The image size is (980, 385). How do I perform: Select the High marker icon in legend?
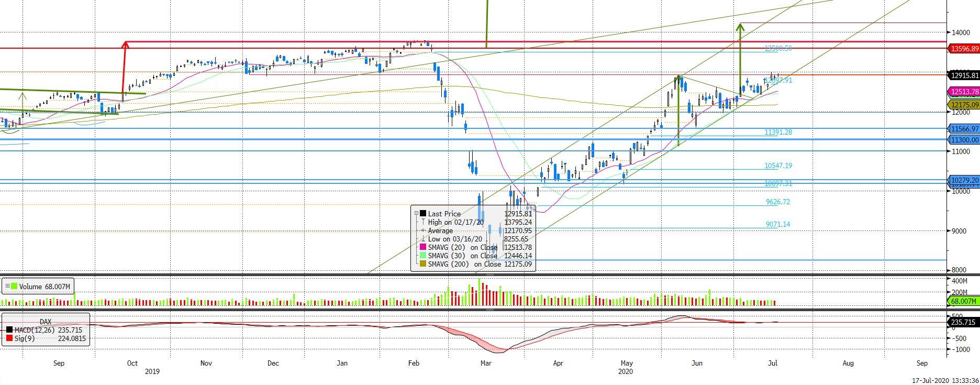point(423,222)
